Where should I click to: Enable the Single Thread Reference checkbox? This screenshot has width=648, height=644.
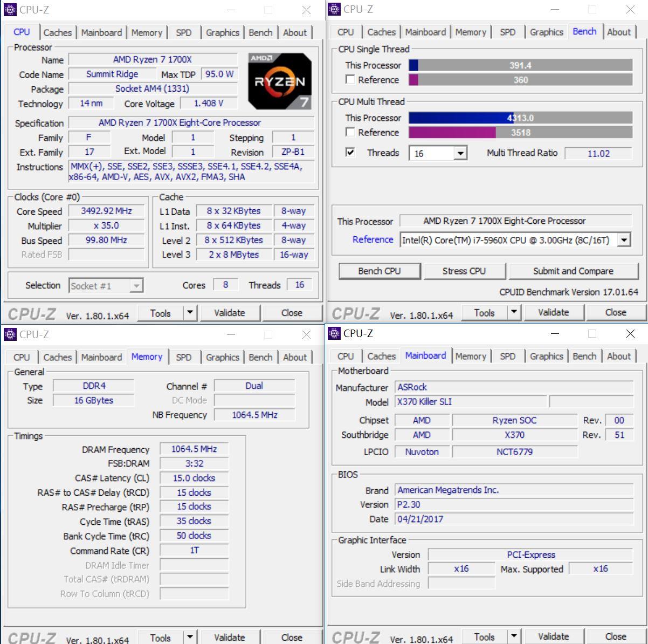(x=350, y=79)
